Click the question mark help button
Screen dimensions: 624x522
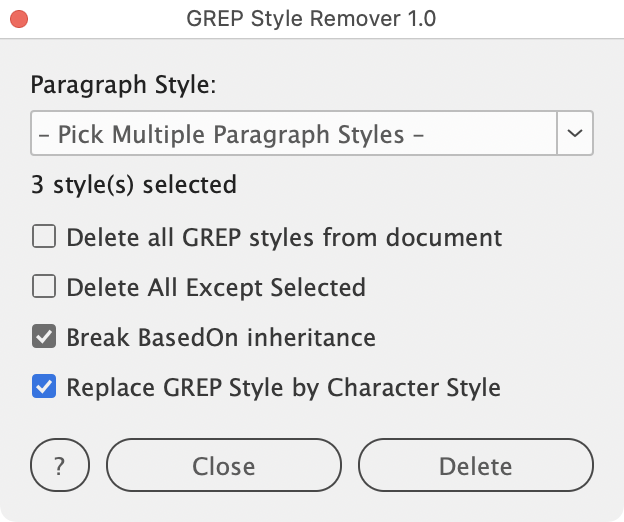(60, 466)
